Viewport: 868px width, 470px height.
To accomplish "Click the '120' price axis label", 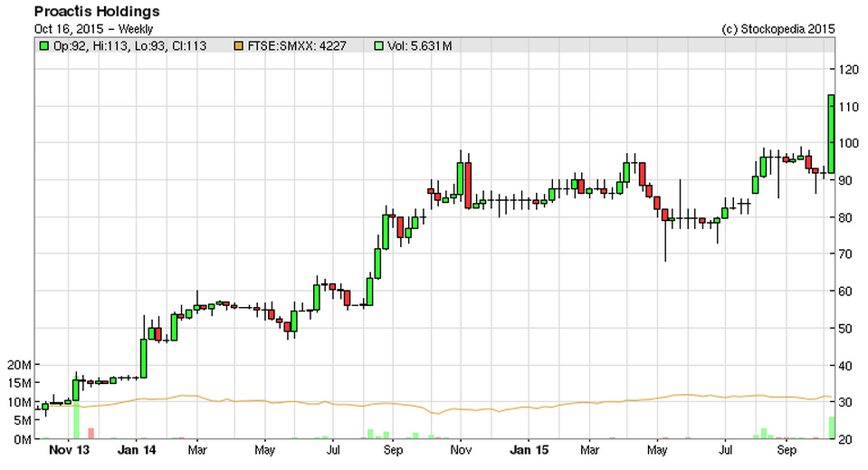I will click(x=847, y=70).
